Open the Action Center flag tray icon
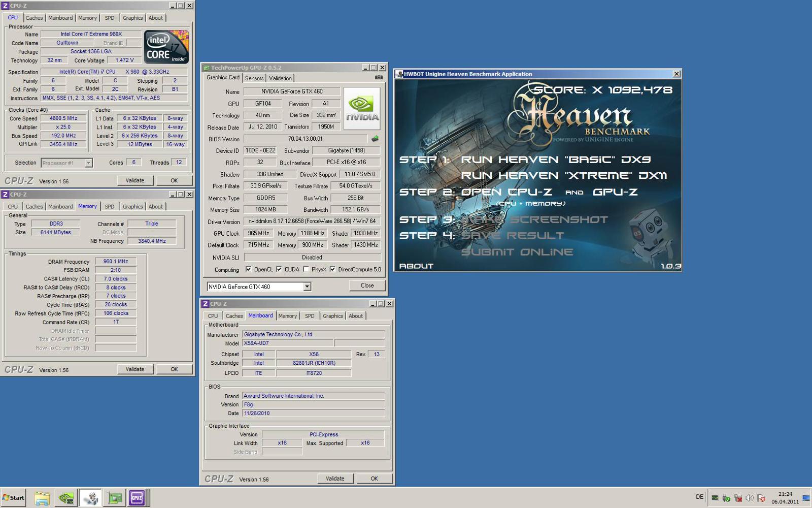Screen dimensions: 812x508 click(761, 498)
